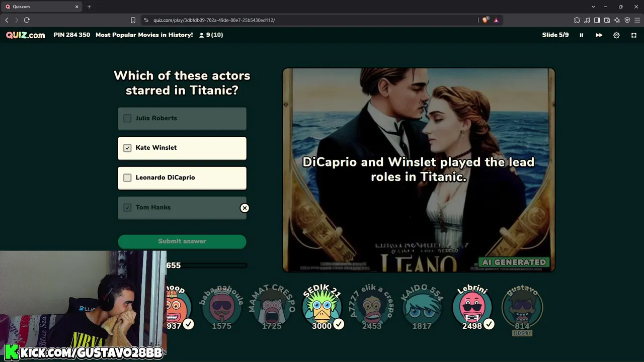
Task: Enter fullscreen mode for the quiz
Action: tap(634, 35)
